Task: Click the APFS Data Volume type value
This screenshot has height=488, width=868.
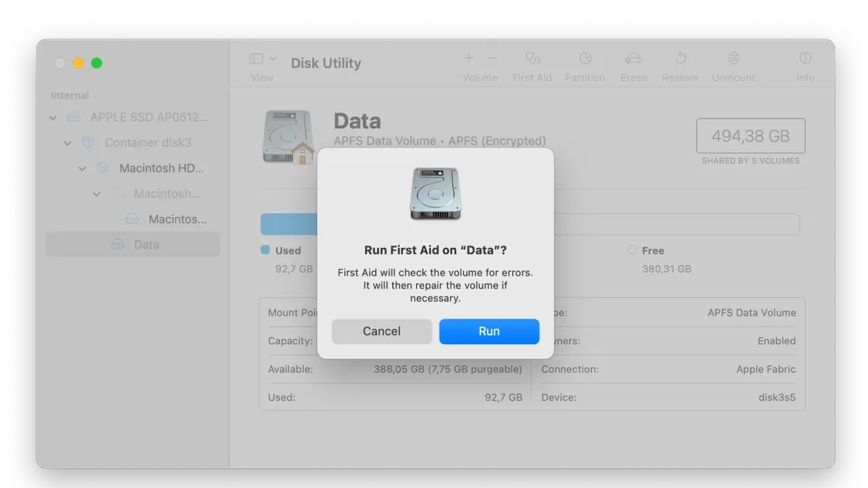Action: click(752, 313)
